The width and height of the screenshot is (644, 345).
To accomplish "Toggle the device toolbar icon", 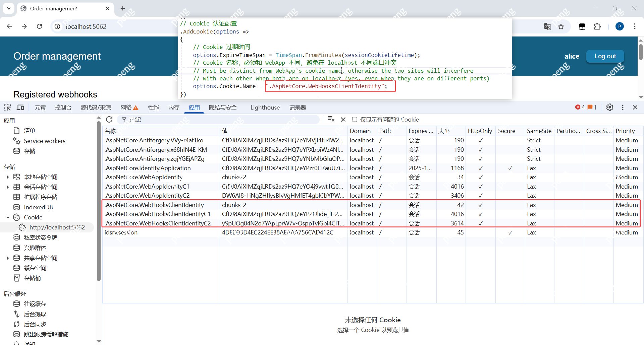I will (20, 108).
